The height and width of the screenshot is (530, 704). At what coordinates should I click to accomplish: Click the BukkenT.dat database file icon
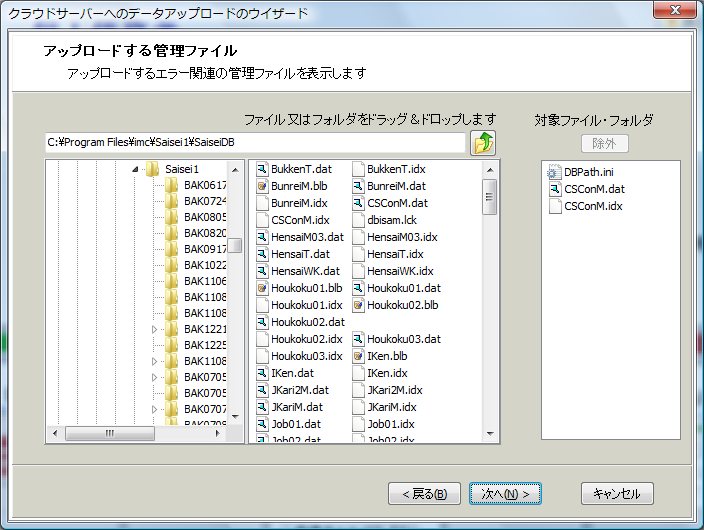point(262,170)
